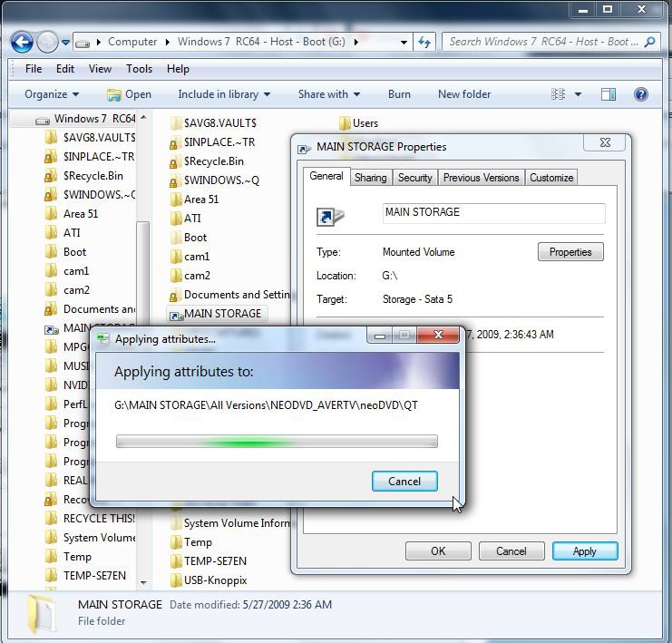Viewport: 672px width, 643px height.
Task: Click Apply in MAIN STORAGE Properties
Action: (585, 550)
